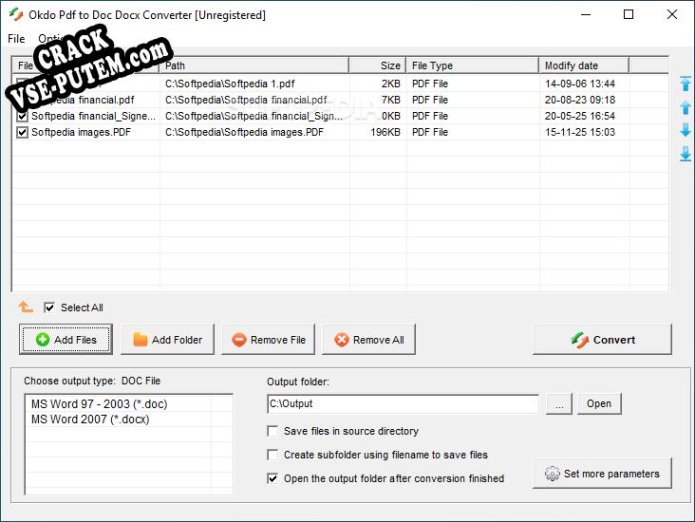Click the 2KB size cell
The height and width of the screenshot is (522, 695).
tap(391, 84)
